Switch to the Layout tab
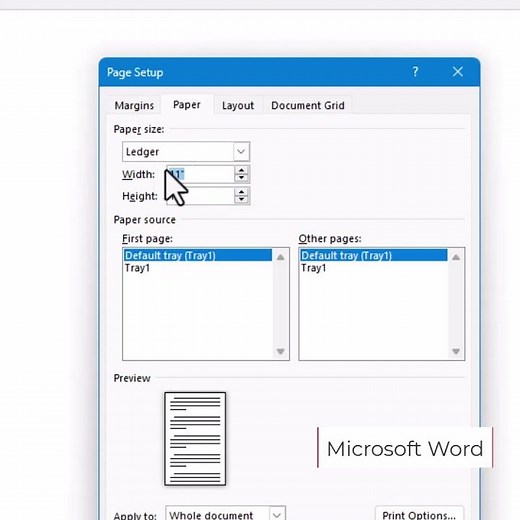The image size is (520, 520). point(238,105)
